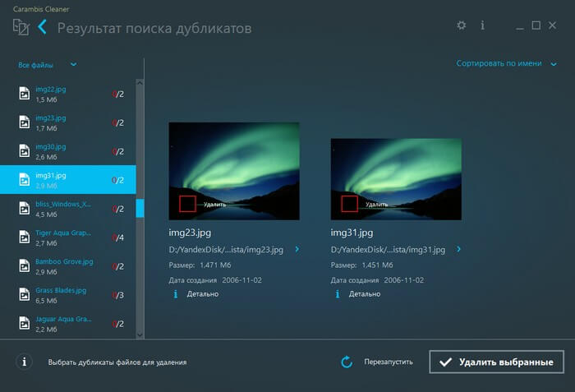575x392 pixels.
Task: Click the file icon beside Tiger Aqua Grap
Action: click(x=24, y=238)
